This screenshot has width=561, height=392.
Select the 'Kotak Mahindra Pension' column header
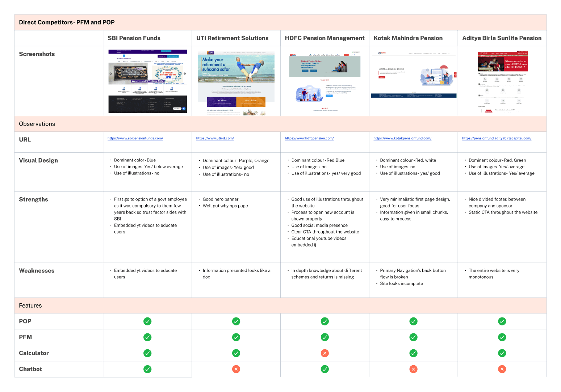pyautogui.click(x=408, y=38)
